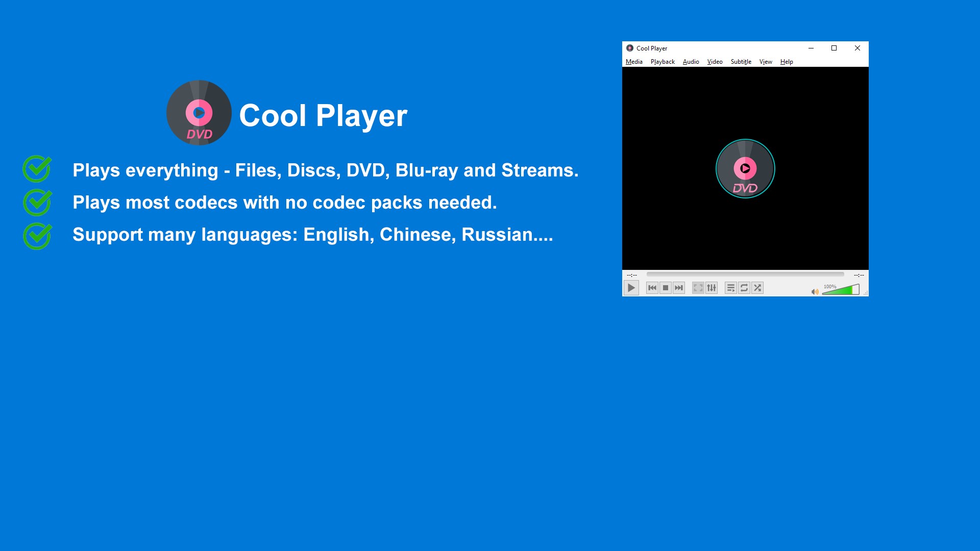Image resolution: width=980 pixels, height=551 pixels.
Task: Open the Media menu
Action: pos(634,62)
